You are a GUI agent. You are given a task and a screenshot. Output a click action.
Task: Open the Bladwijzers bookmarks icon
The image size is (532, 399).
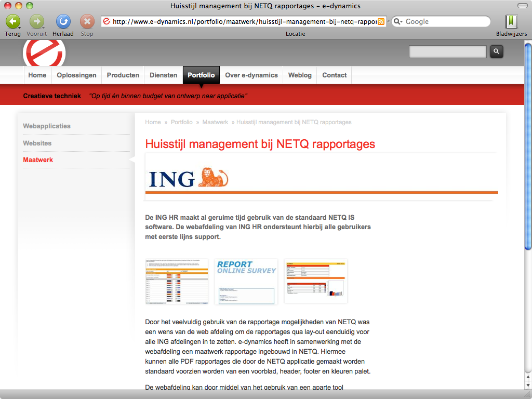(511, 22)
